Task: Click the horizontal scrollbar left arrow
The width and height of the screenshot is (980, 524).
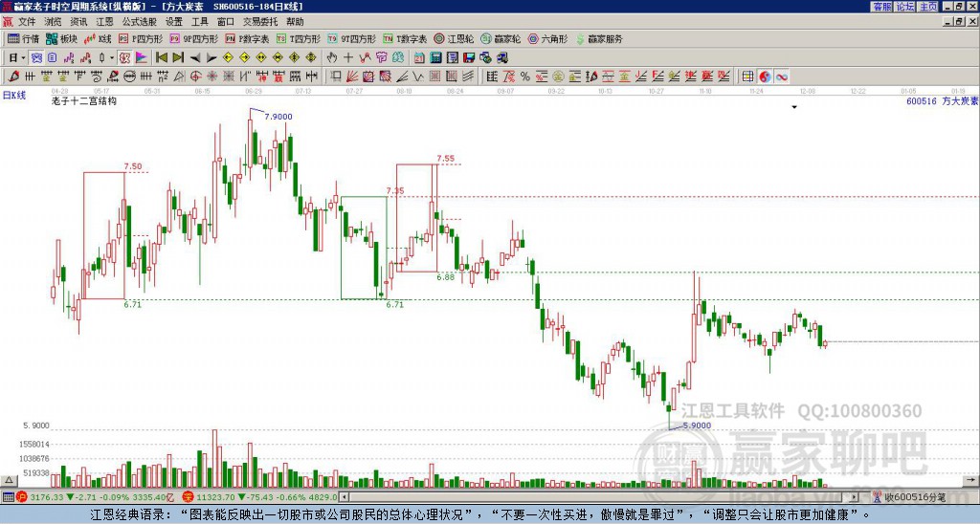Action: coord(344,497)
